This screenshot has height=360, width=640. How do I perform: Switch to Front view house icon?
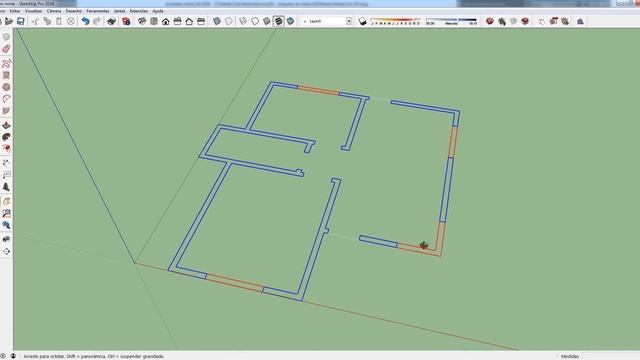166,21
